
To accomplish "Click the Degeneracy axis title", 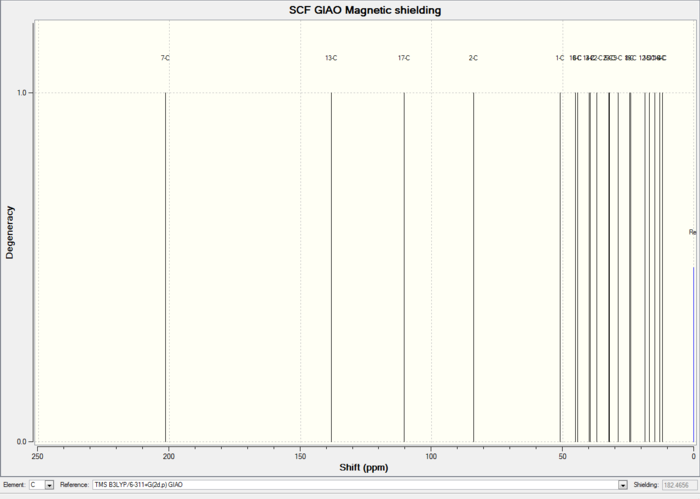I will (x=9, y=232).
